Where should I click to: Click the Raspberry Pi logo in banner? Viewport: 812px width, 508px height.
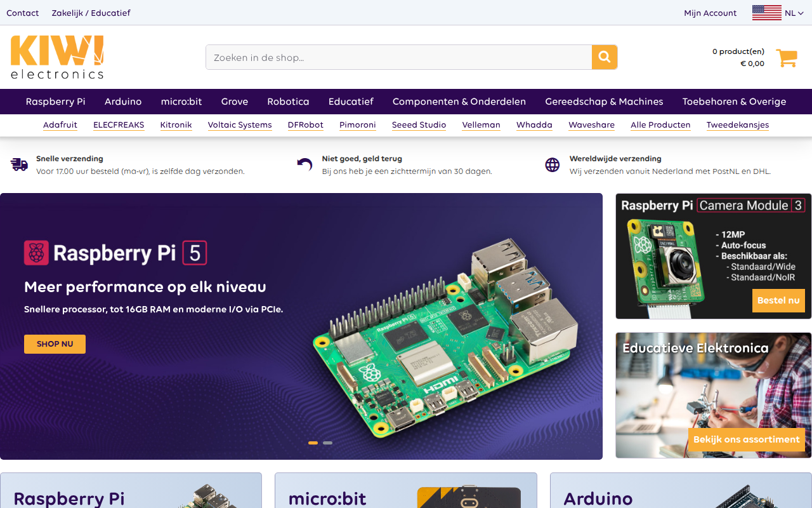click(36, 253)
